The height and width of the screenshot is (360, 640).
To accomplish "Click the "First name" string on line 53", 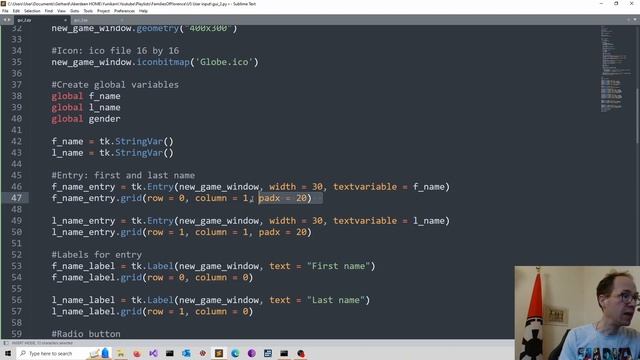I will (338, 266).
